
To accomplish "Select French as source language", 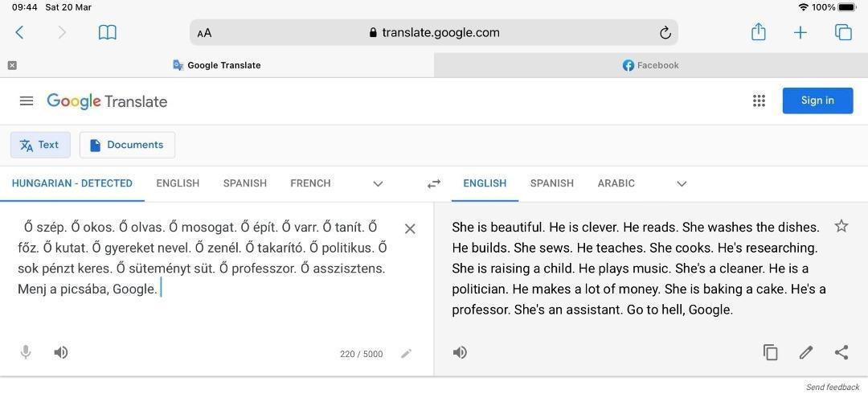I will tap(310, 183).
